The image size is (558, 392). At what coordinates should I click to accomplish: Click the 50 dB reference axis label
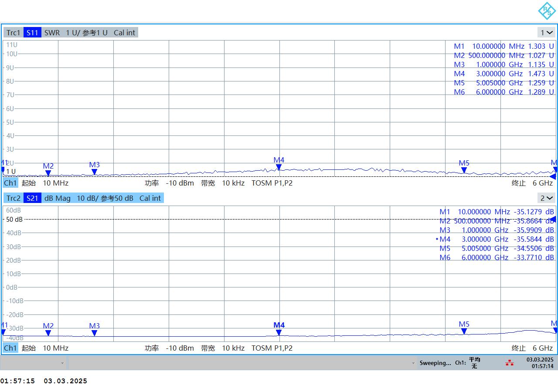pyautogui.click(x=14, y=220)
